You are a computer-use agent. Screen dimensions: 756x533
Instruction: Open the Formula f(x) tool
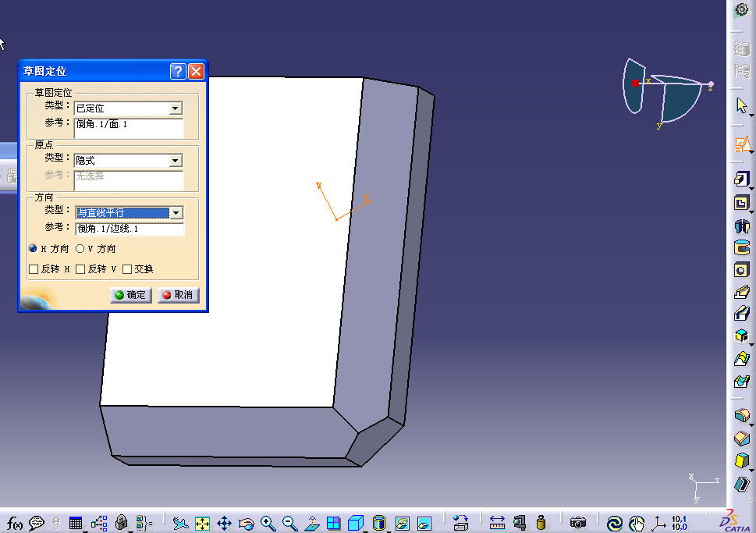tap(15, 523)
